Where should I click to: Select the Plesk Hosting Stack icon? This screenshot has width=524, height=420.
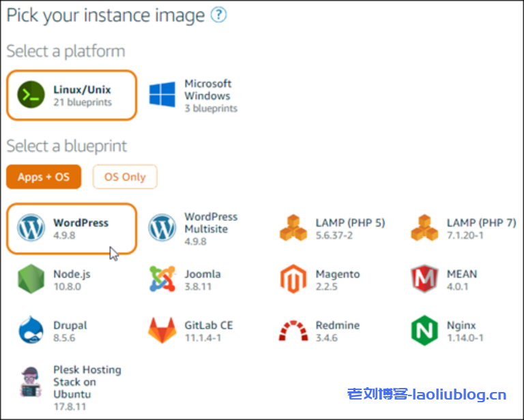point(31,382)
